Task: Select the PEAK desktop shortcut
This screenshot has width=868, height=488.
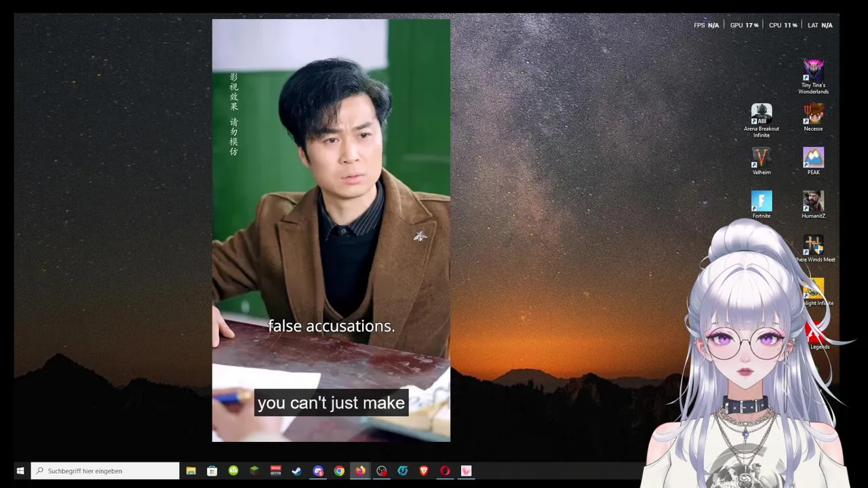Action: click(x=814, y=161)
